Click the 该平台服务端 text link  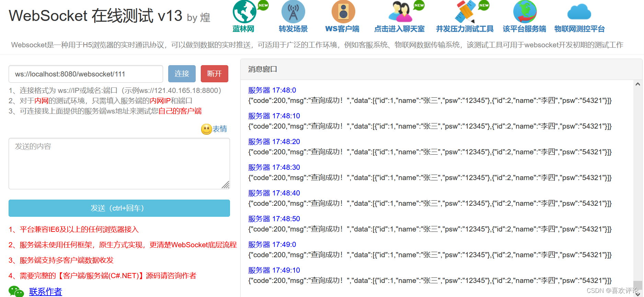(524, 29)
